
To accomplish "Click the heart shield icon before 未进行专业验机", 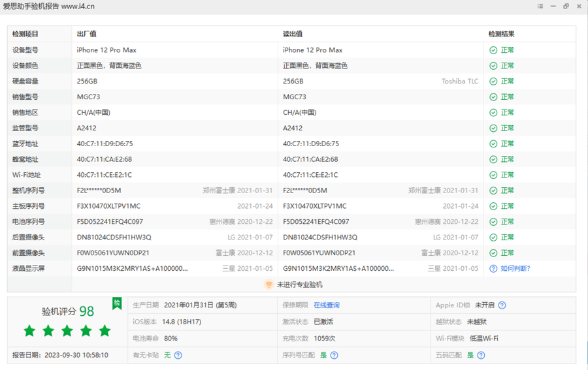I will pyautogui.click(x=269, y=285).
